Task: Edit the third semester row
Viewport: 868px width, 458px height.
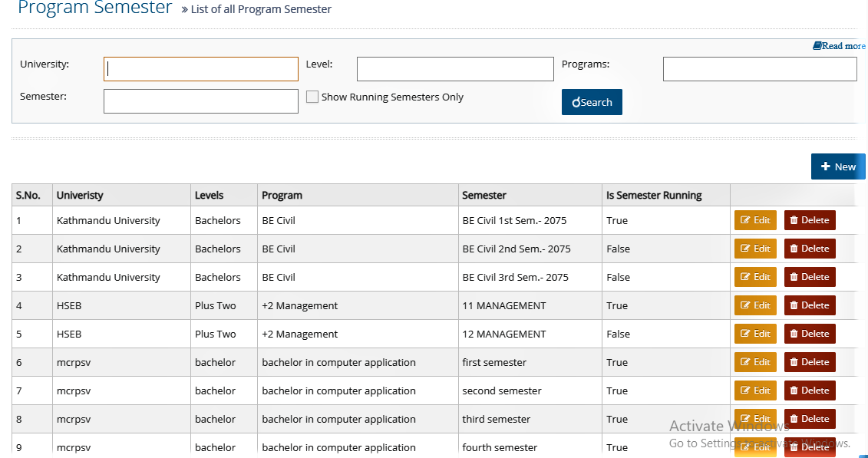Action: [755, 419]
